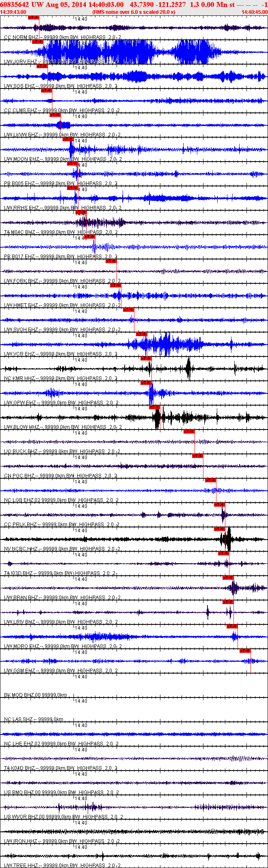Image resolution: width=268 pixels, height=868 pixels.
Task: Select the UW GPW EHZ station label
Action: [x=20, y=403]
